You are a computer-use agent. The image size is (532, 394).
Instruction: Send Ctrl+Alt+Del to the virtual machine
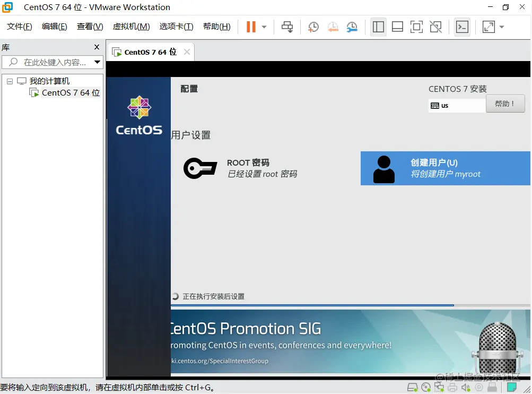(287, 27)
